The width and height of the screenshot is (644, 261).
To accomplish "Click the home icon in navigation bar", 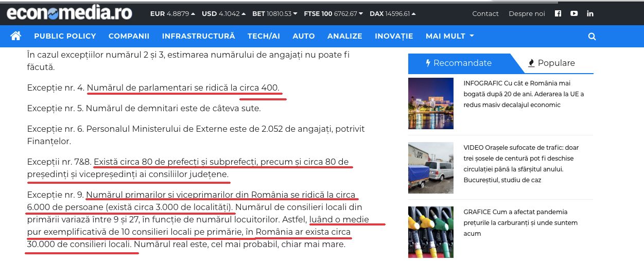I will pyautogui.click(x=16, y=36).
